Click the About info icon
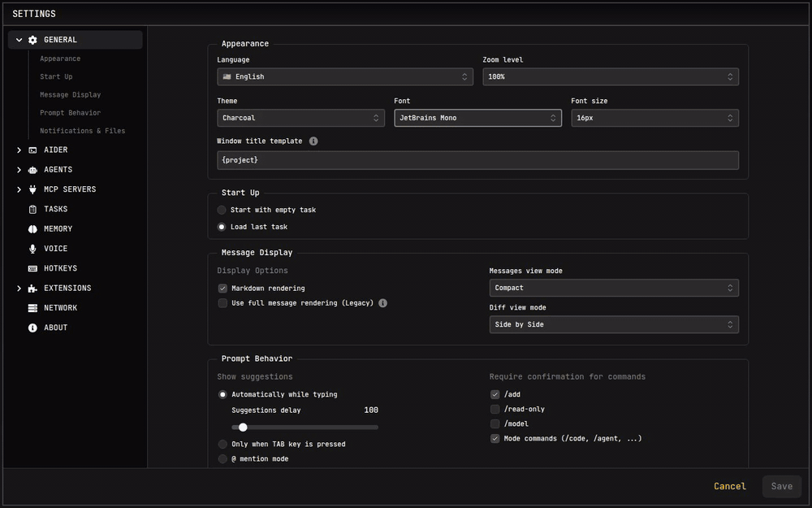Image resolution: width=812 pixels, height=508 pixels. pyautogui.click(x=32, y=328)
